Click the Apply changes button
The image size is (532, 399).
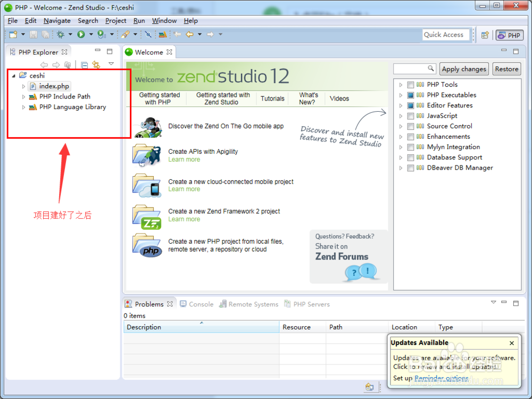point(464,69)
